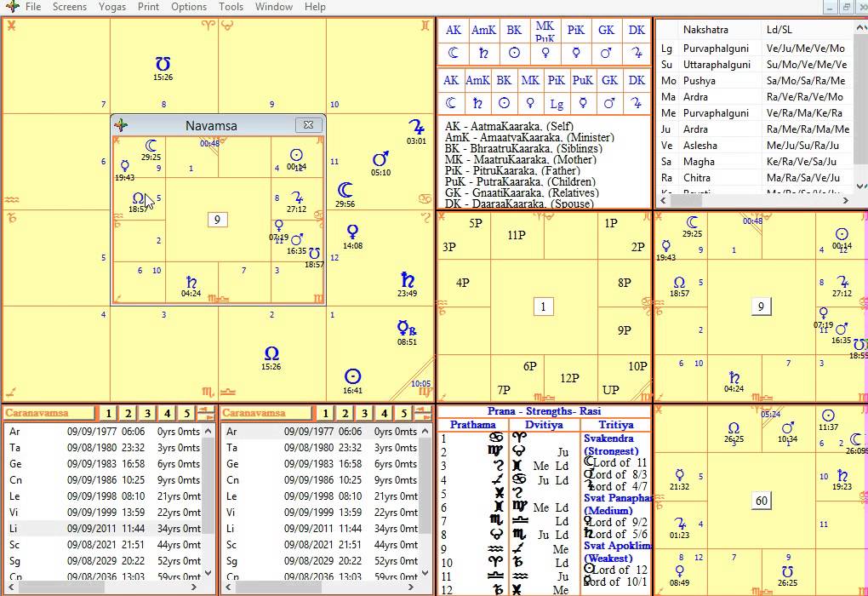
Task: Select Jupiter glyph at 03:01 in main chart
Action: coord(416,128)
